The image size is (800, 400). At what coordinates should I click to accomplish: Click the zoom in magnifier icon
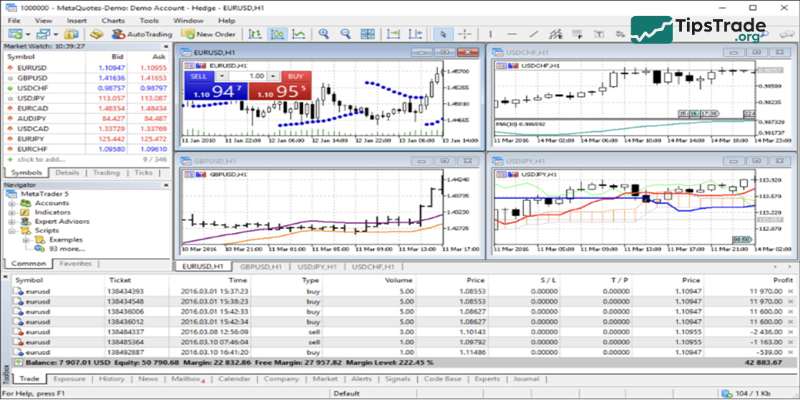pyautogui.click(x=321, y=34)
